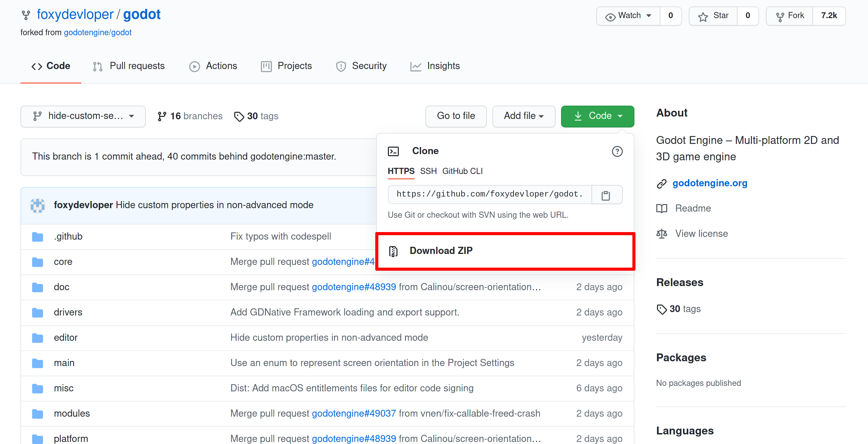Click Download ZIP
868x444 pixels.
click(441, 251)
